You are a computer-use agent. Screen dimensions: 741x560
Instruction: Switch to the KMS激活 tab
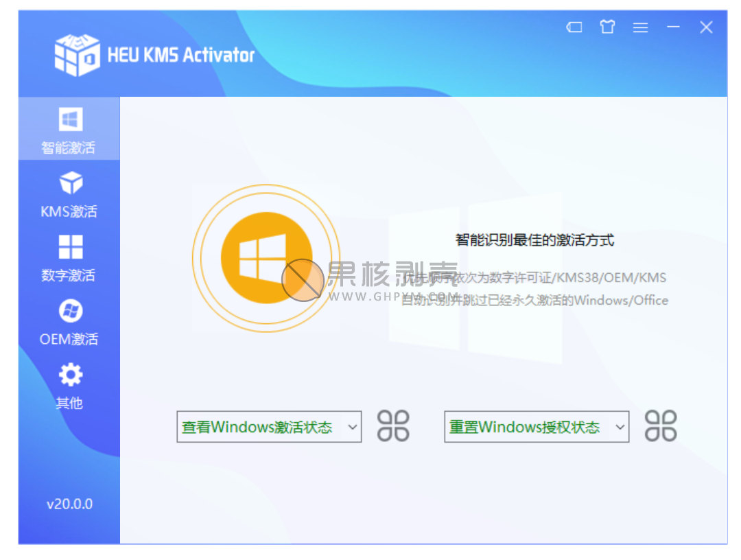pos(69,195)
